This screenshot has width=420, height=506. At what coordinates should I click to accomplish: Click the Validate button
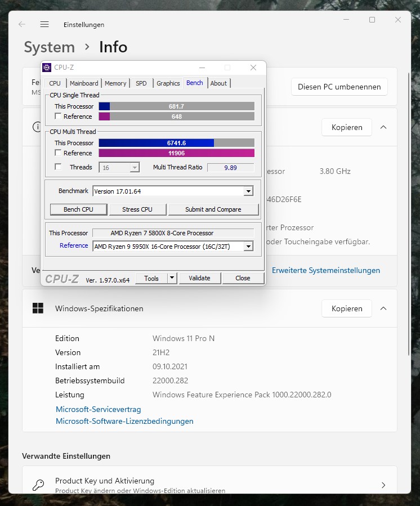pyautogui.click(x=199, y=278)
